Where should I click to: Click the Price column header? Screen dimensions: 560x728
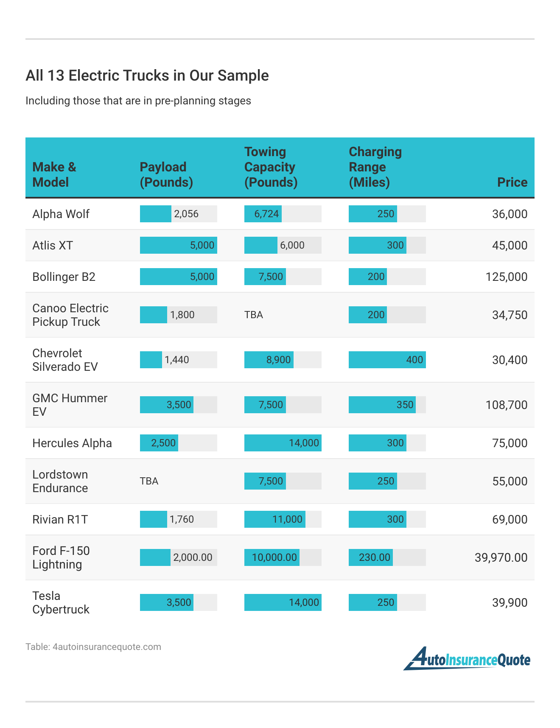click(x=512, y=182)
